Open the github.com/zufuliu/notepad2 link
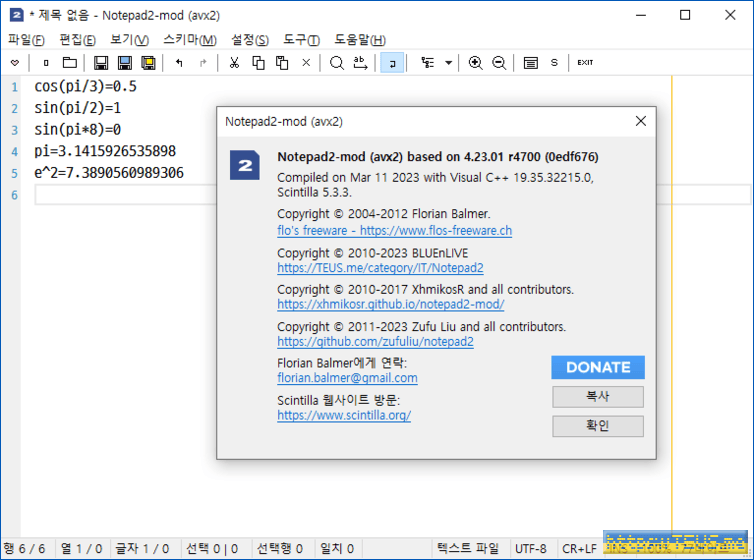Viewport: 754px width, 560px height. coord(375,341)
